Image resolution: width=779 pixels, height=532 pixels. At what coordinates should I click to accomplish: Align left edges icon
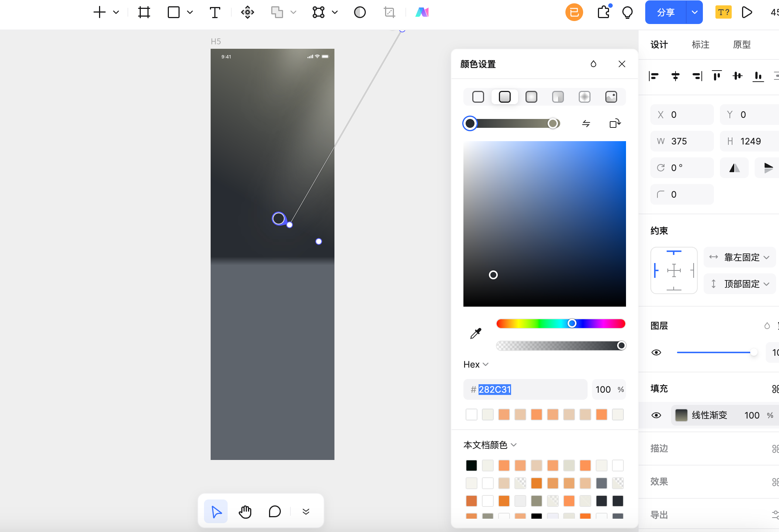[x=654, y=76]
